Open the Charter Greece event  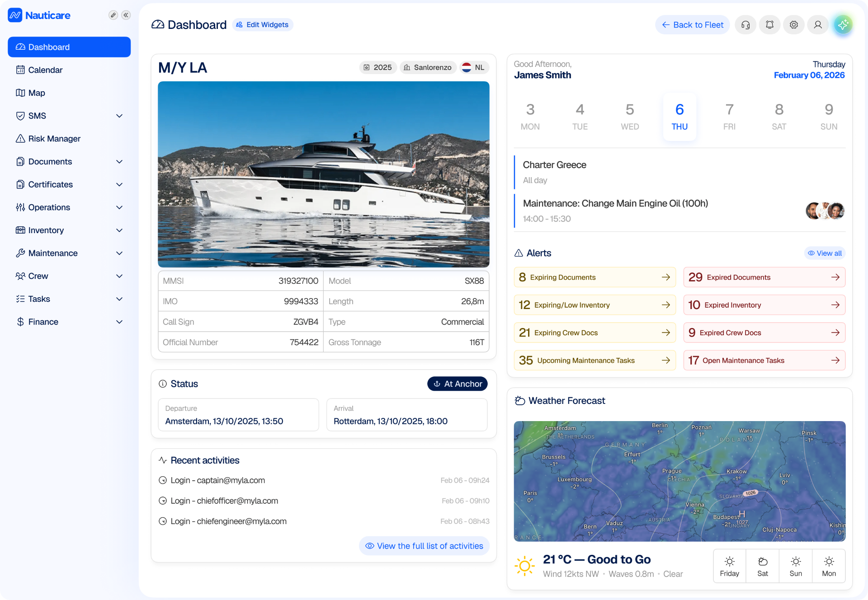coord(679,172)
